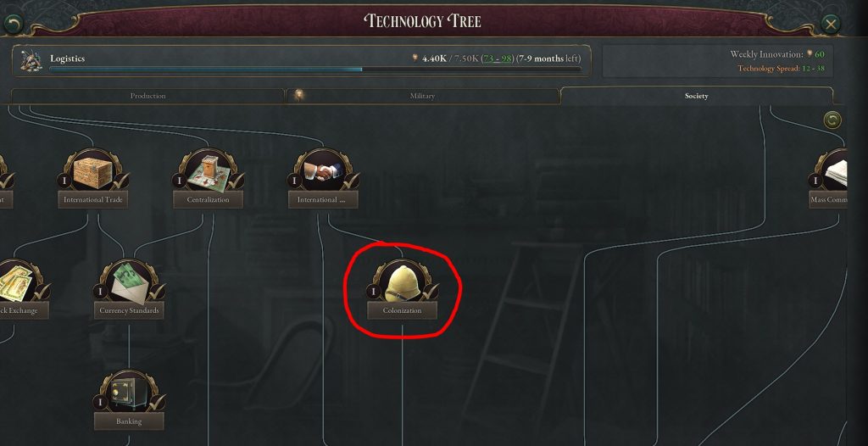
Task: Open the Banking safe icon
Action: pos(129,394)
